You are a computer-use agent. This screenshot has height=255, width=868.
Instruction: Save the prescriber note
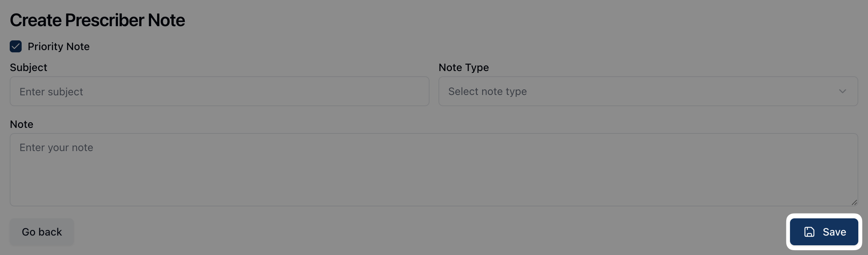tap(824, 232)
